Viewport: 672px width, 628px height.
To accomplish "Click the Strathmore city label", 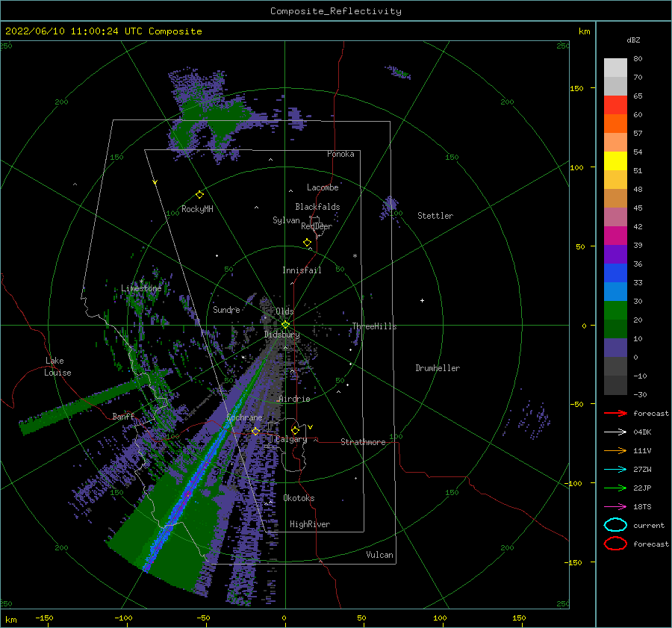I will click(x=363, y=442).
